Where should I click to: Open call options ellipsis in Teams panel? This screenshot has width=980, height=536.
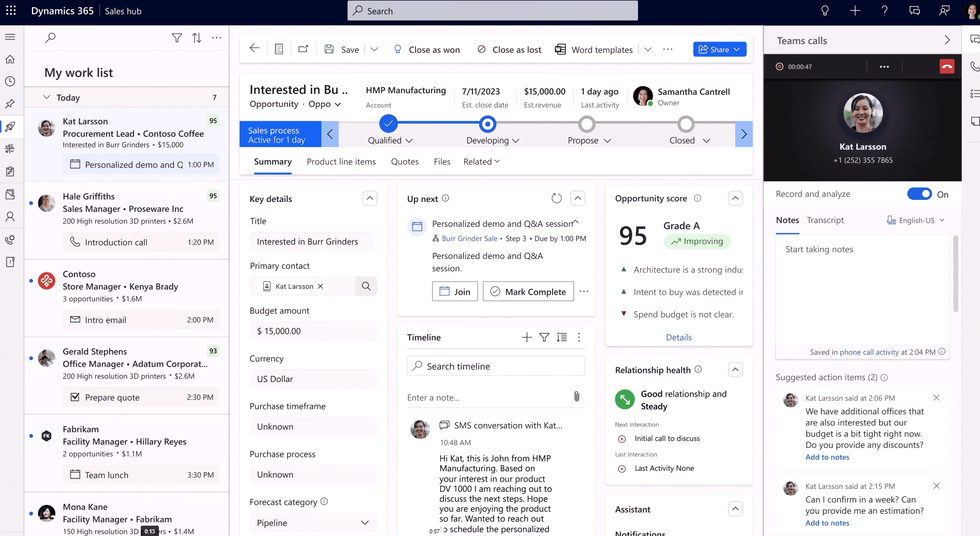point(884,67)
